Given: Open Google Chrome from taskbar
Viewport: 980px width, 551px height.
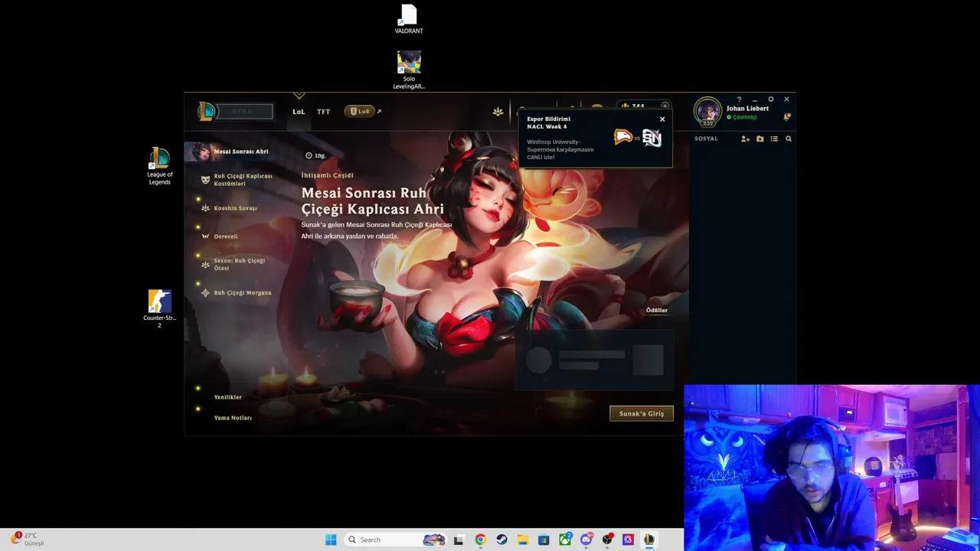Looking at the screenshot, I should (x=480, y=540).
